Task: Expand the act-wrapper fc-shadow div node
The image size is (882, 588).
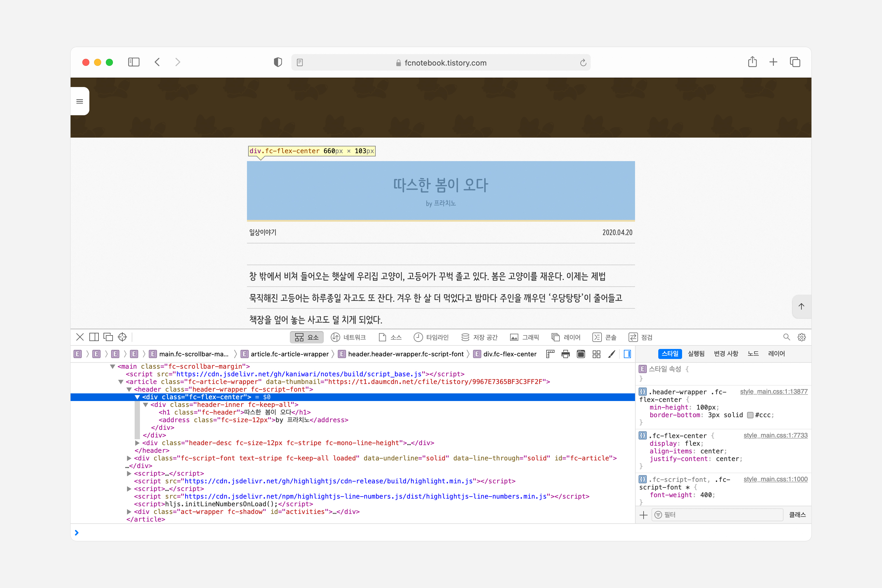Action: (129, 512)
